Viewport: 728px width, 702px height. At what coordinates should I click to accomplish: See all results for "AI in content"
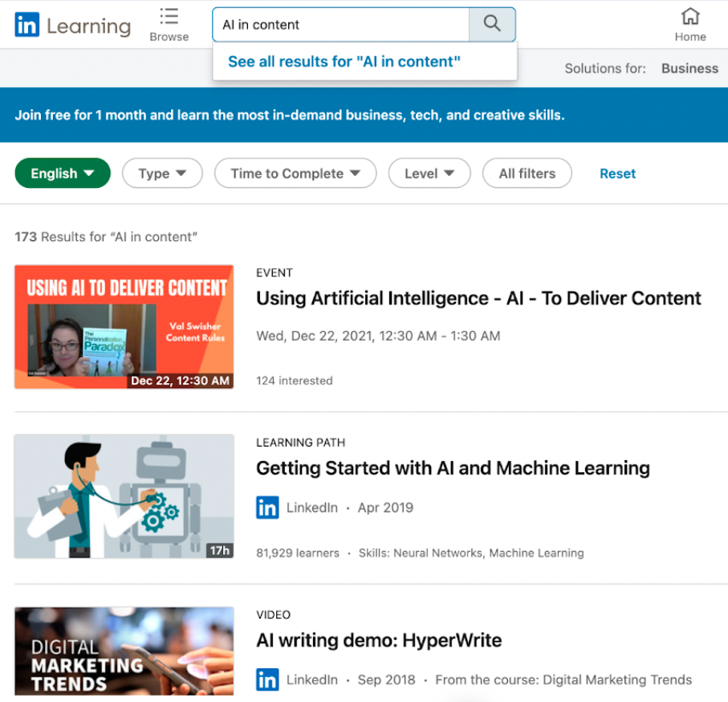344,61
